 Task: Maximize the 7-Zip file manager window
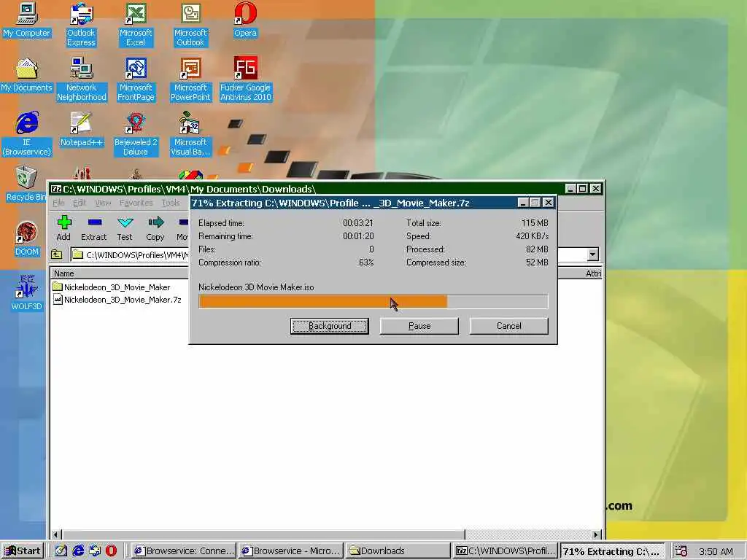(x=583, y=189)
